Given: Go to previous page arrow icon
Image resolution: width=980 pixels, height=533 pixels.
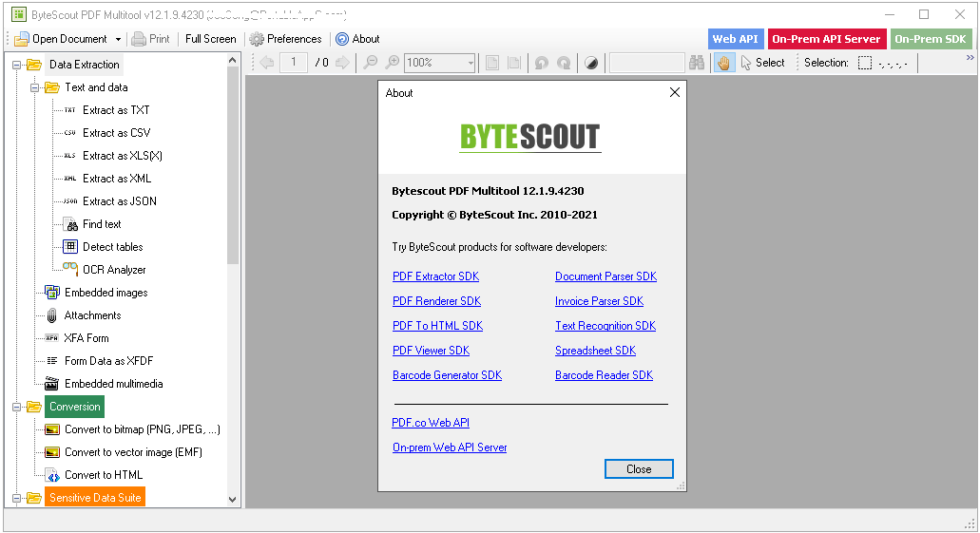Looking at the screenshot, I should tap(267, 63).
